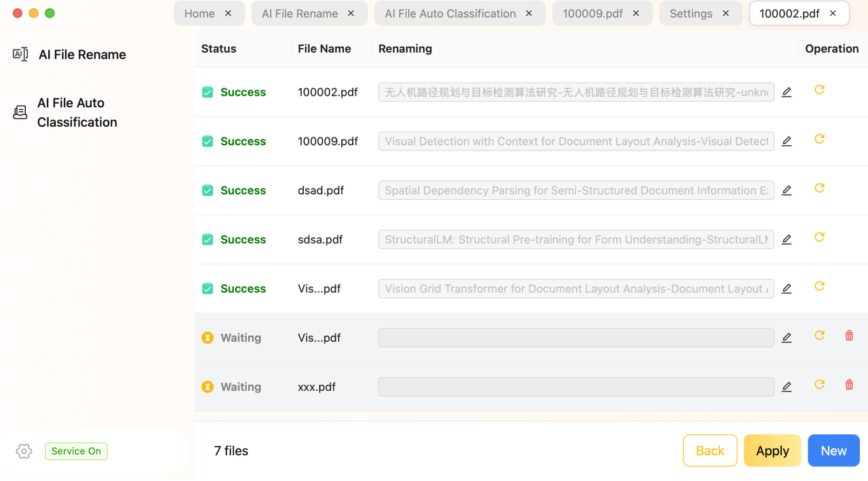Image resolution: width=868 pixels, height=481 pixels.
Task: Click the renaming field for xxx.pdf
Action: pos(576,387)
